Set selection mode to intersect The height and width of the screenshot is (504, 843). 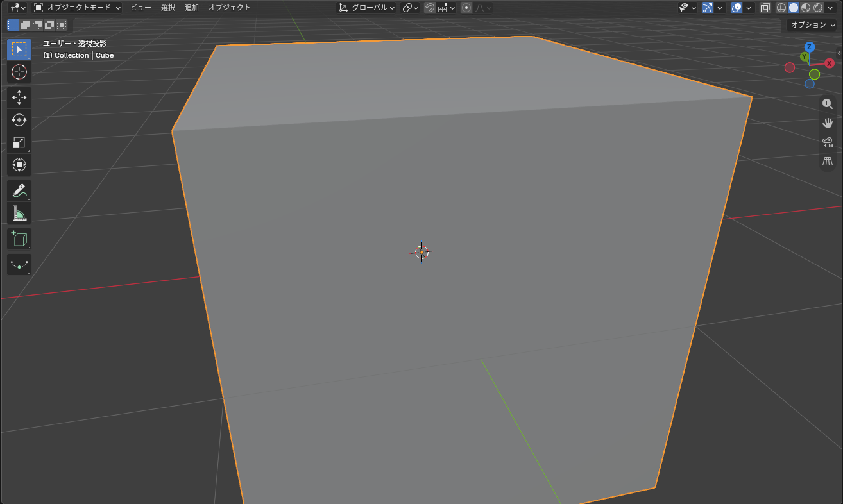coord(62,25)
